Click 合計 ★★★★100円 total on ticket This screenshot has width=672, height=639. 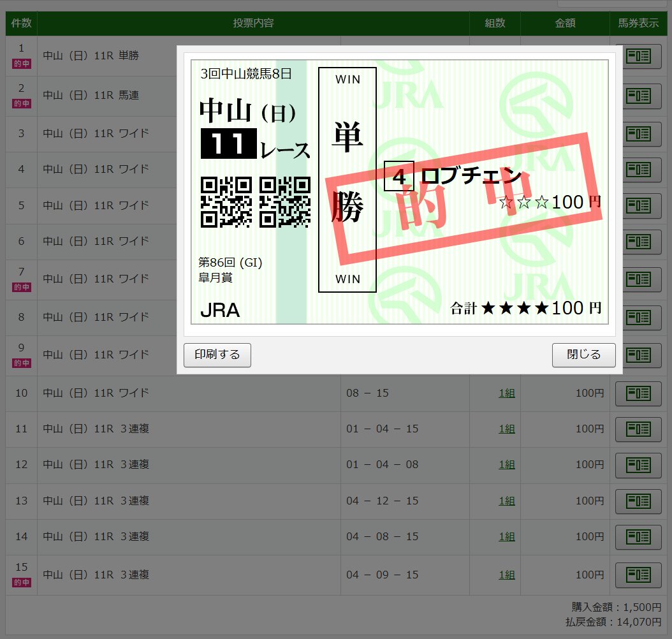coord(526,308)
